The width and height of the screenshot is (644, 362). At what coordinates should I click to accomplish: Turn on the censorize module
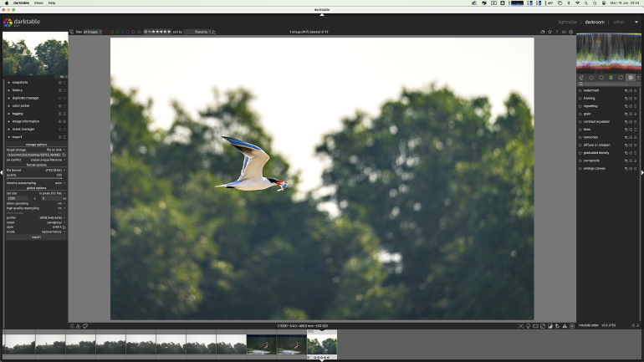click(x=580, y=137)
